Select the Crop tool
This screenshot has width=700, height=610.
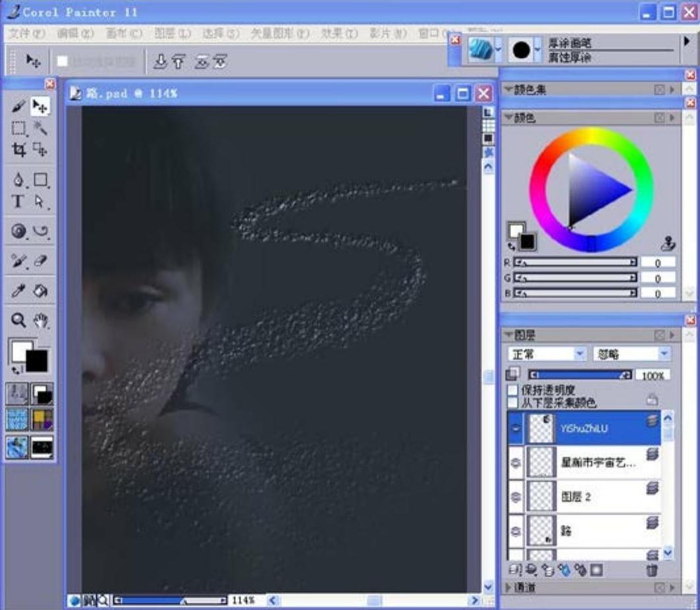[x=18, y=150]
